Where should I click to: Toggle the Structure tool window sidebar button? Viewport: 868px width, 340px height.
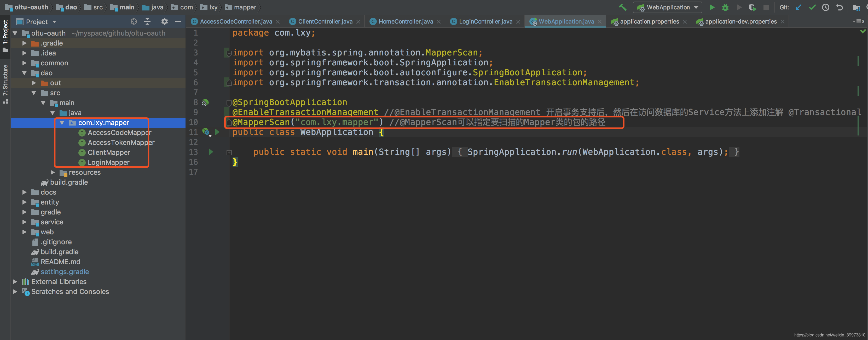point(5,84)
